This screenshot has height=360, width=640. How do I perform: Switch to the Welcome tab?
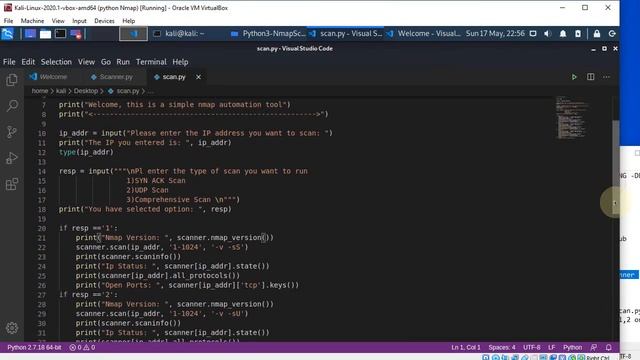(x=48, y=77)
